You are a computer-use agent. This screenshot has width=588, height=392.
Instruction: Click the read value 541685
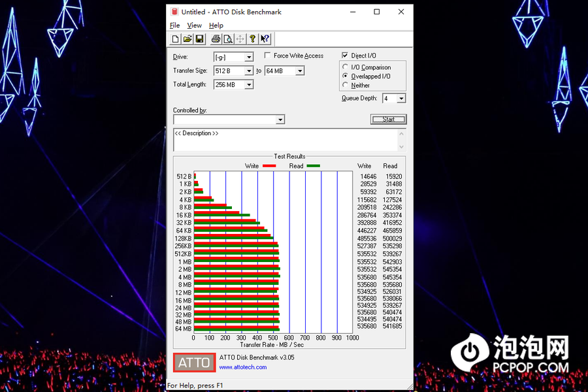[392, 327]
